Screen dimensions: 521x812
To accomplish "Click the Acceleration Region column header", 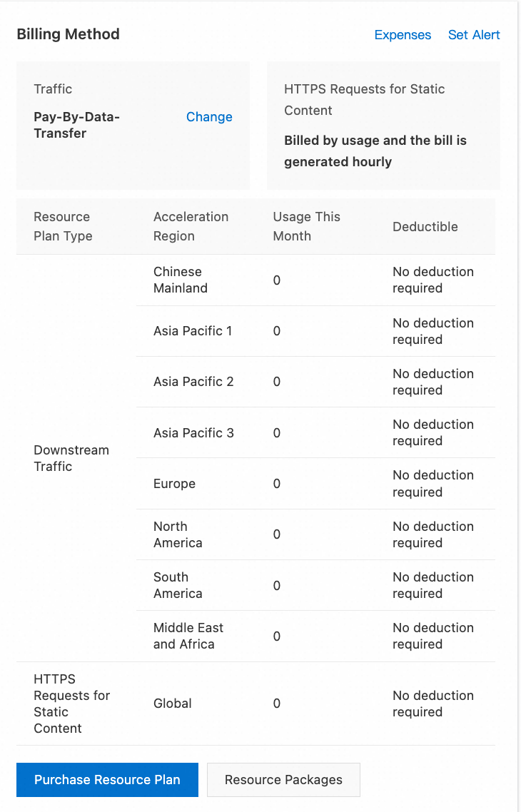I will click(191, 226).
